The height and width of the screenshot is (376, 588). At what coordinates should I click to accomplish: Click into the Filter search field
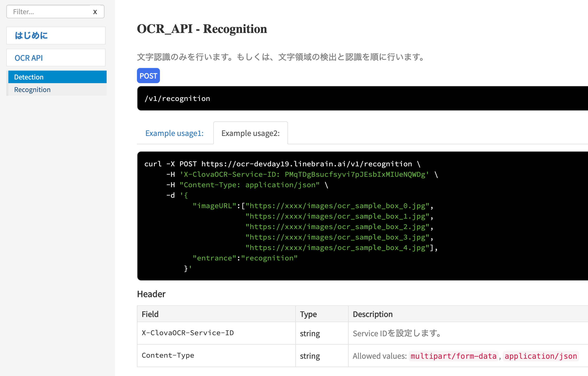[x=50, y=12]
